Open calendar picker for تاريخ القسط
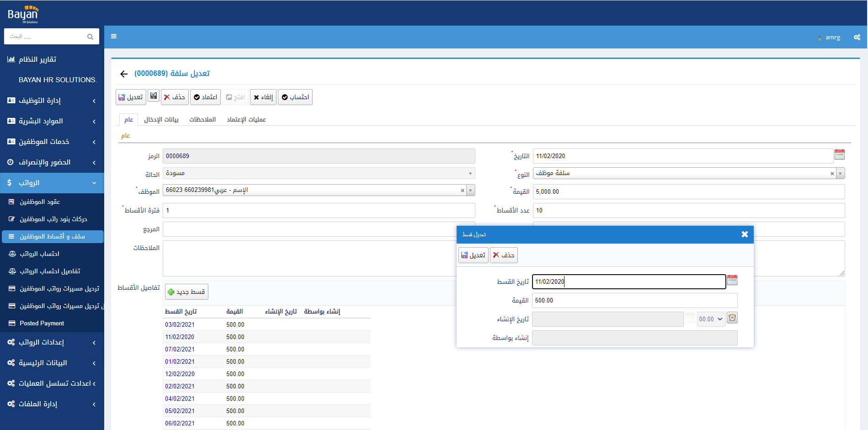The height and width of the screenshot is (430, 868). click(x=732, y=280)
